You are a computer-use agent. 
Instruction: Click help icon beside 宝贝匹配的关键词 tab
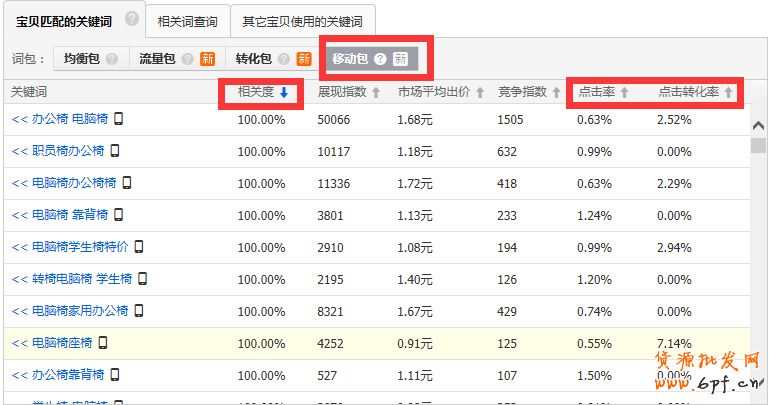coord(132,19)
